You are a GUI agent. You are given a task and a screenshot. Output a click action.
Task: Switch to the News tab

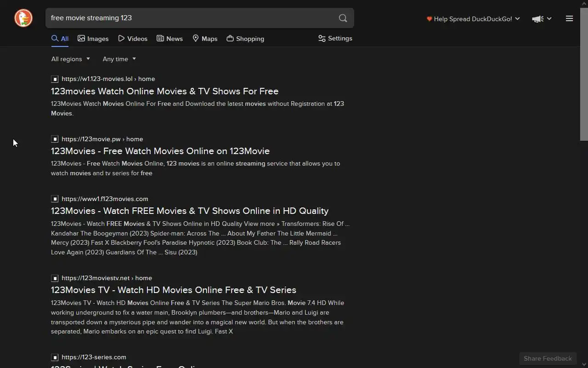click(170, 39)
